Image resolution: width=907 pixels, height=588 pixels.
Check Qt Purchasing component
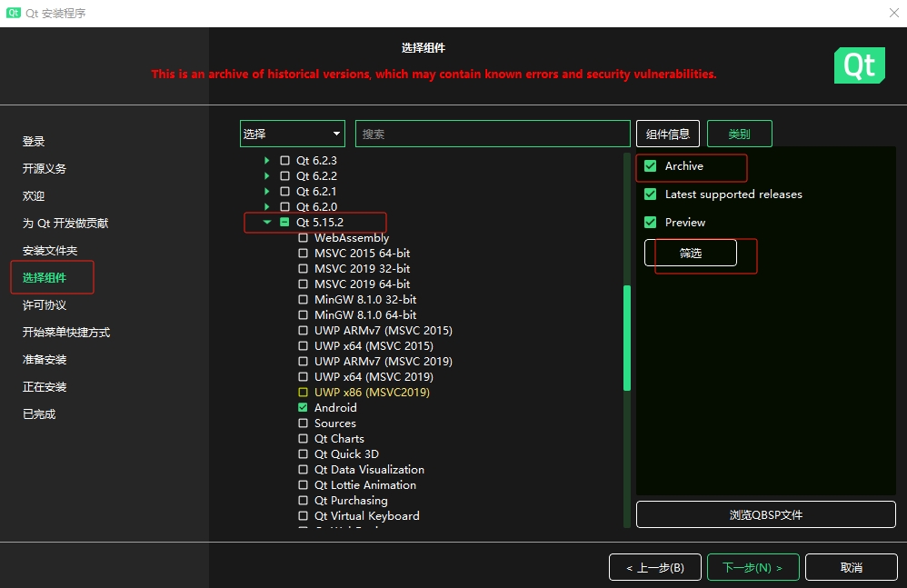pos(303,501)
